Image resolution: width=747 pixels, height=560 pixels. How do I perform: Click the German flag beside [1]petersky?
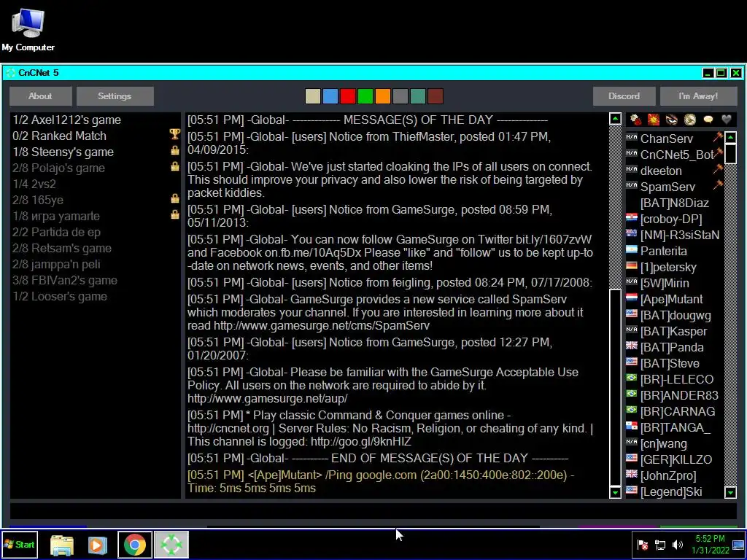pos(632,266)
